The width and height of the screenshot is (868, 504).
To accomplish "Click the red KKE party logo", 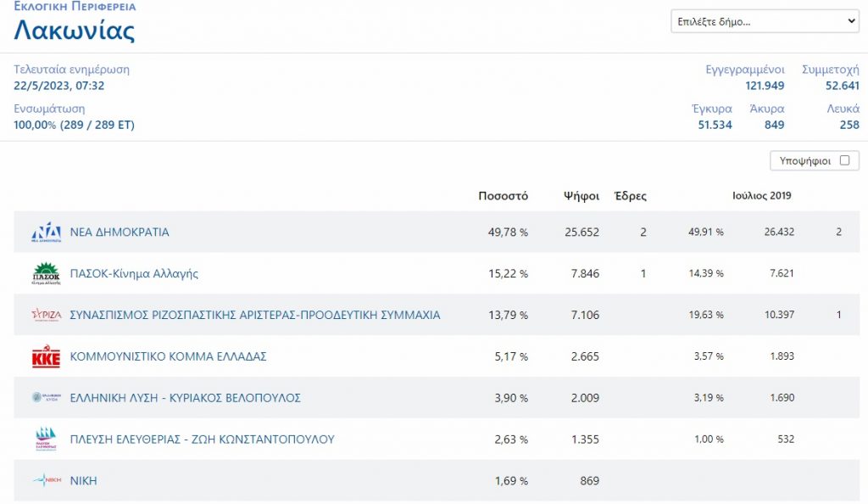I will tap(46, 357).
